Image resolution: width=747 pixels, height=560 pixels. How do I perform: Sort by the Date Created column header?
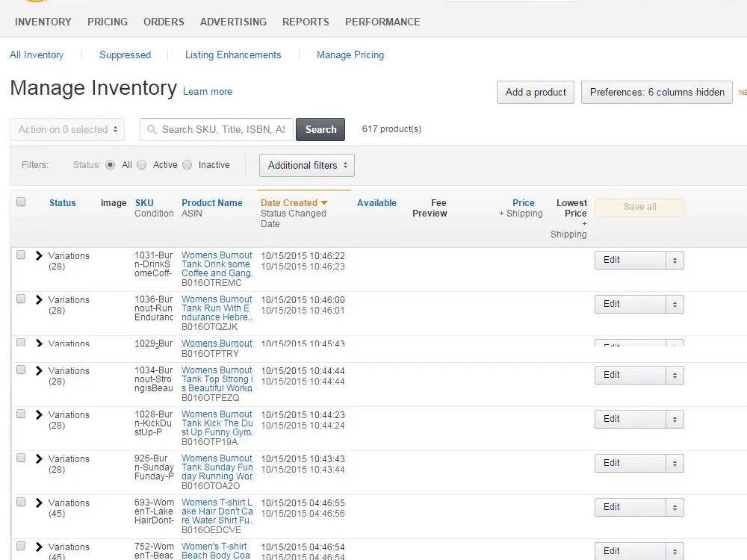[288, 203]
